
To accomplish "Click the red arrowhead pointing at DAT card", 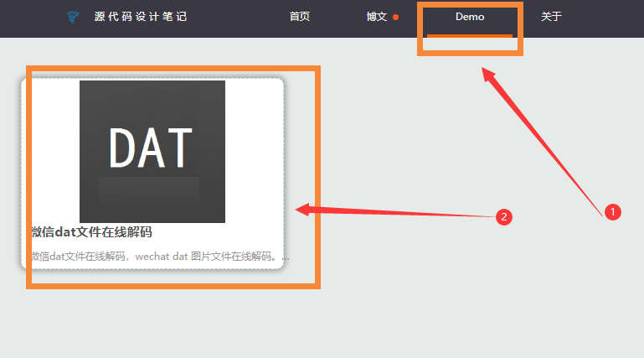I will click(303, 210).
